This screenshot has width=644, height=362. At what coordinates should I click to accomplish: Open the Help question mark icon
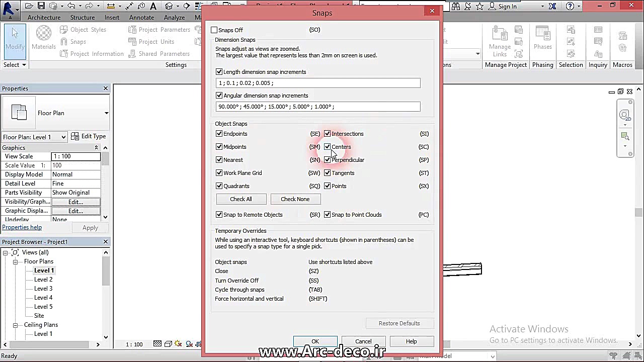[570, 6]
